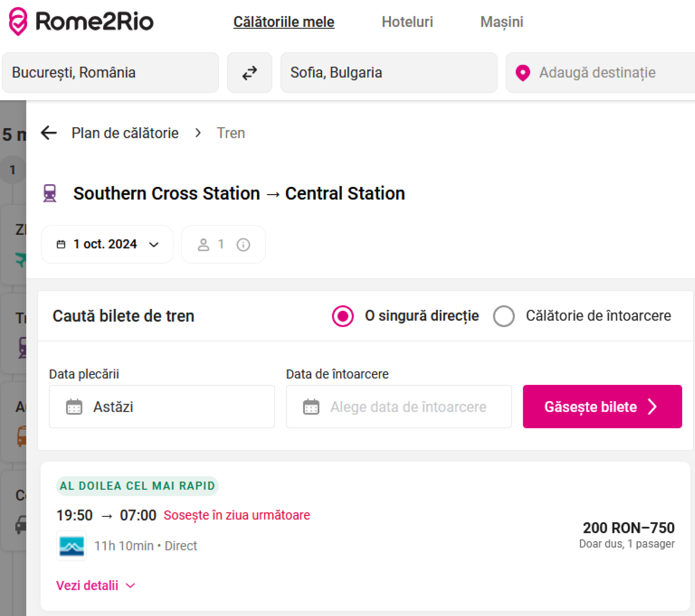The image size is (695, 616).
Task: Click the Adaugă destinație input field
Action: tap(597, 73)
